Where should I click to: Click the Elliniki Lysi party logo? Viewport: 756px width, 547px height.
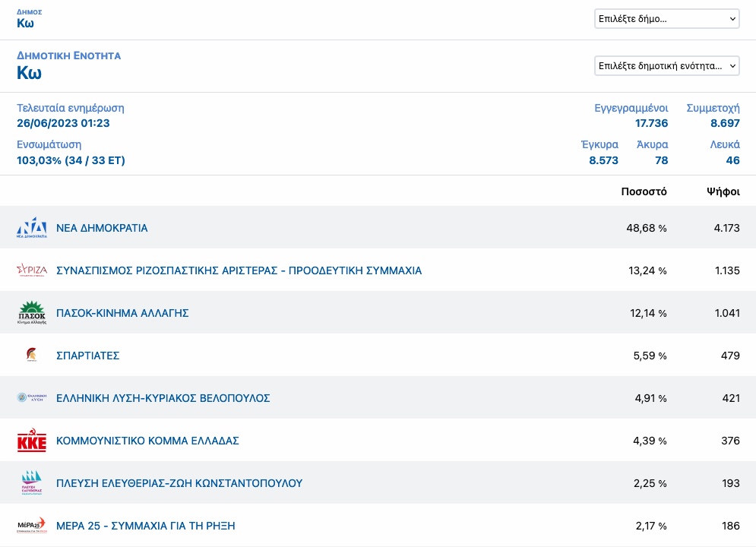(32, 397)
